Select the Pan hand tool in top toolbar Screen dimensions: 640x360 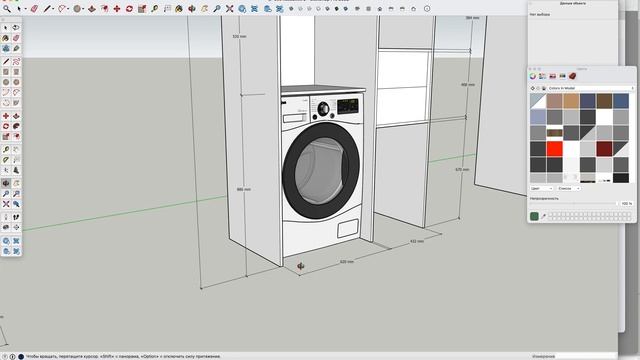(204, 8)
